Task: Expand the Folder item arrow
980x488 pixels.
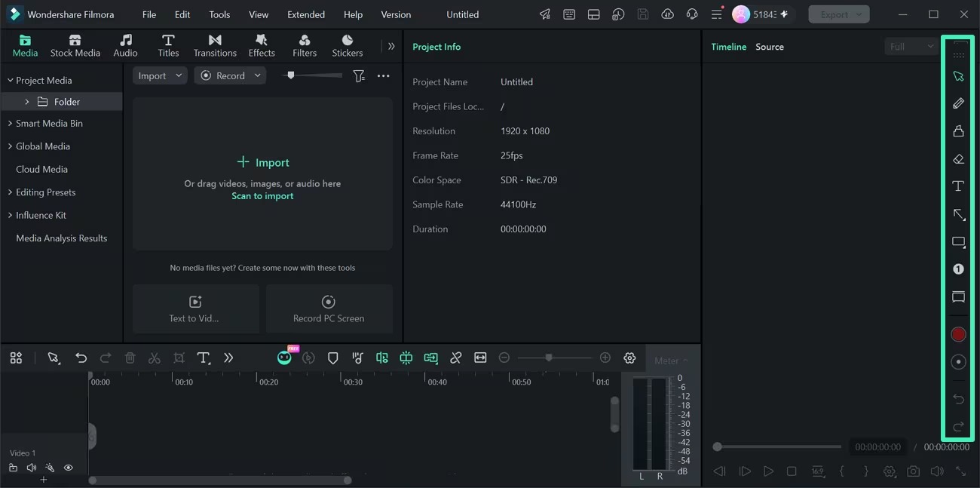Action: point(27,102)
